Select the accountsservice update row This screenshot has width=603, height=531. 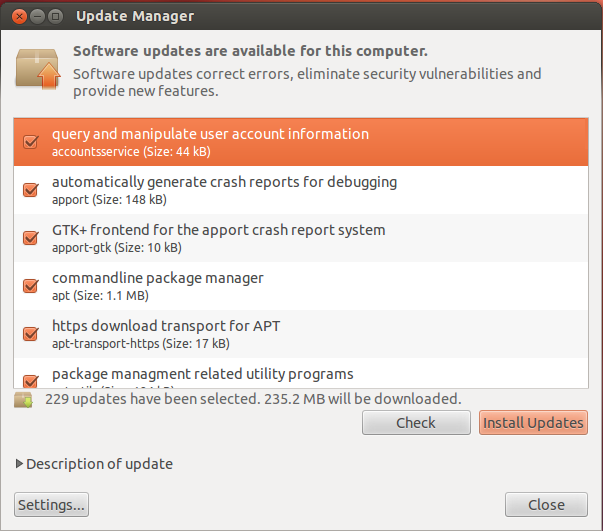pos(301,142)
